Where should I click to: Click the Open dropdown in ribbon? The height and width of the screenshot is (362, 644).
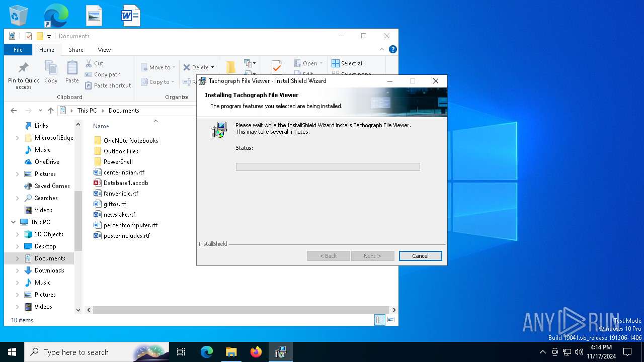pos(308,63)
